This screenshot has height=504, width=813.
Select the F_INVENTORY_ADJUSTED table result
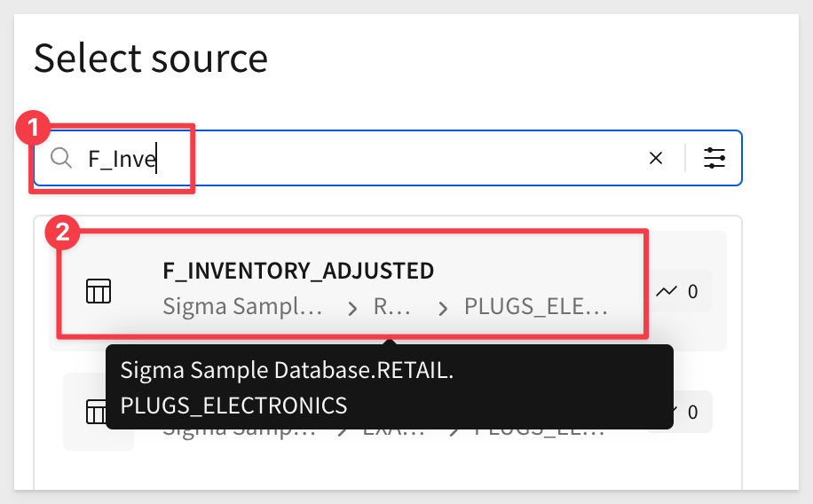pos(387,290)
